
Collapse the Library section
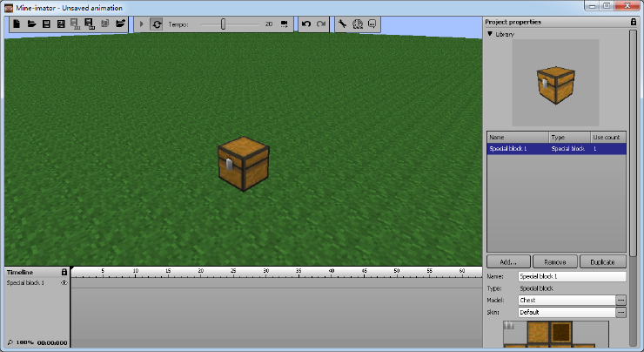490,34
